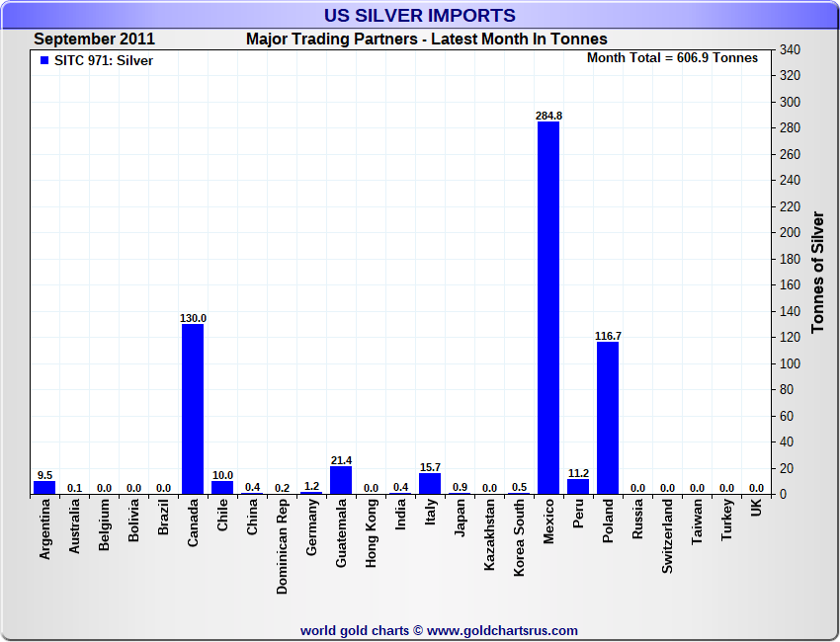Click the Peru bar labeled 11.2
Screen dimensions: 840x642
pos(578,487)
